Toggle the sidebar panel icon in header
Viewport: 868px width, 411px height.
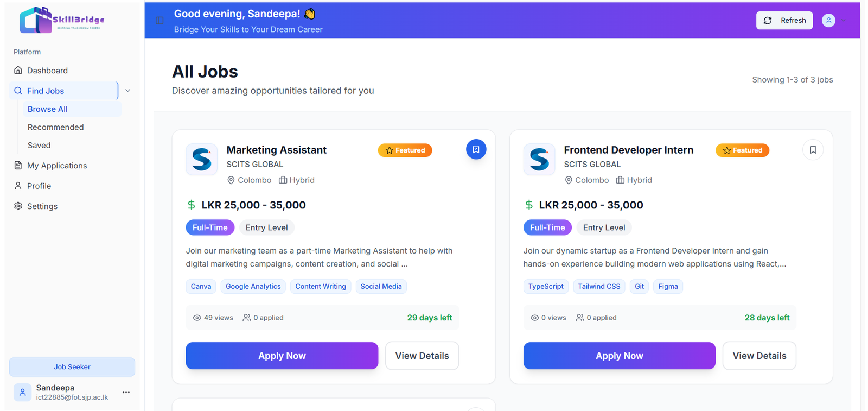159,21
